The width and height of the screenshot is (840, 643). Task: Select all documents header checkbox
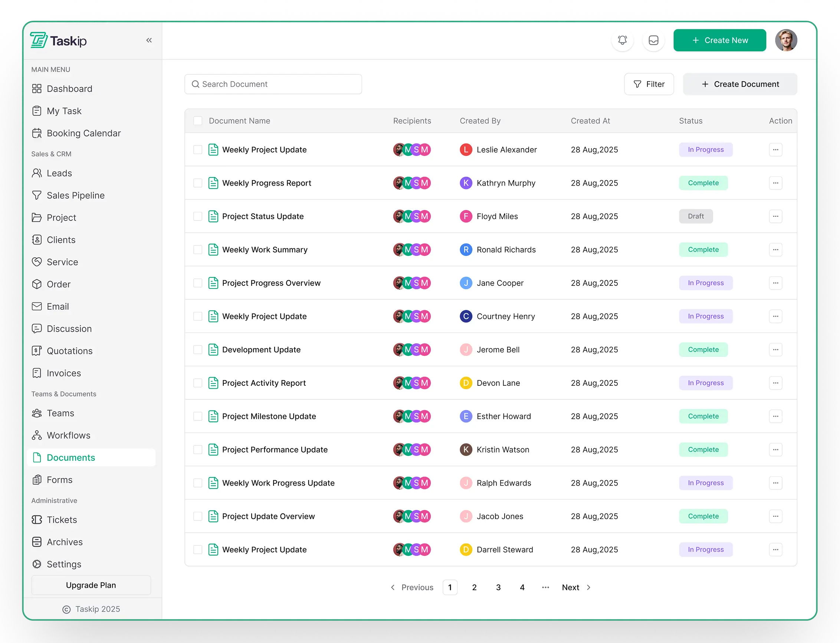[x=198, y=121]
